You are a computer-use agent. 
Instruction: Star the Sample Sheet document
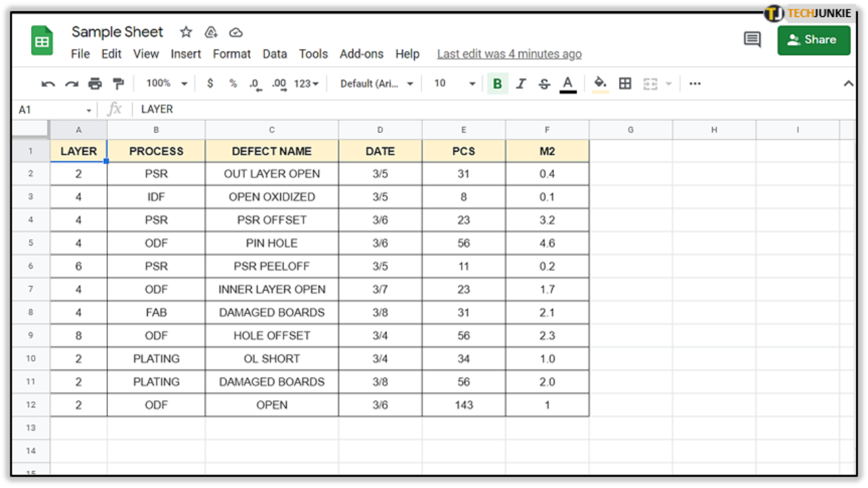pos(185,31)
